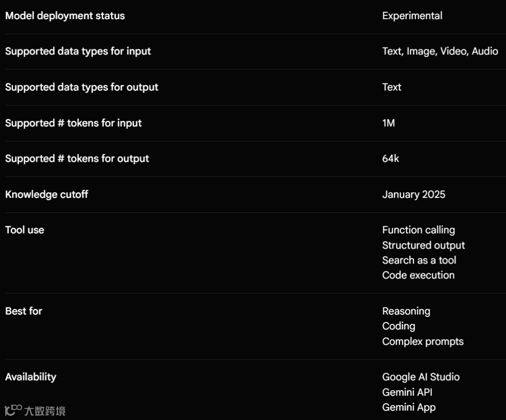The image size is (506, 420).
Task: Click the "Structured output" entry
Action: [x=423, y=245]
